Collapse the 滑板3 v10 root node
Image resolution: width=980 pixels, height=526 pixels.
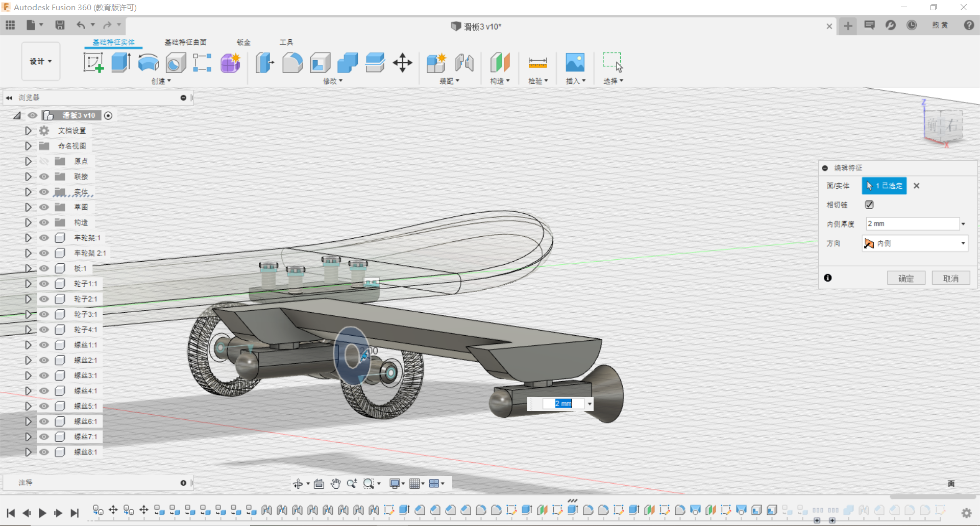pyautogui.click(x=17, y=115)
